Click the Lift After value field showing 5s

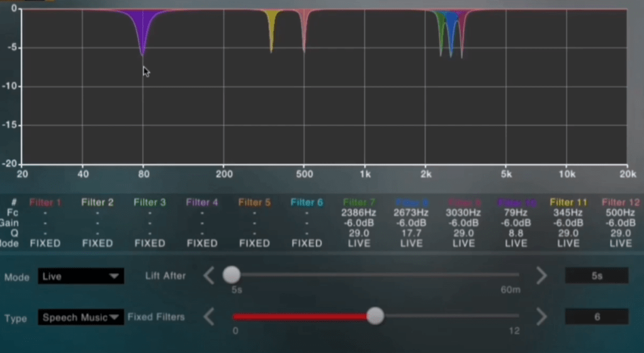(596, 275)
